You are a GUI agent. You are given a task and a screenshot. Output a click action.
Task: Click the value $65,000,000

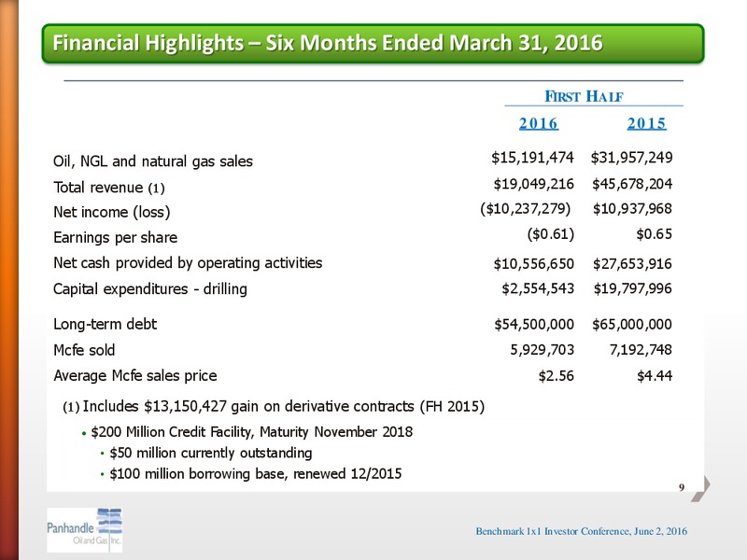click(x=632, y=325)
